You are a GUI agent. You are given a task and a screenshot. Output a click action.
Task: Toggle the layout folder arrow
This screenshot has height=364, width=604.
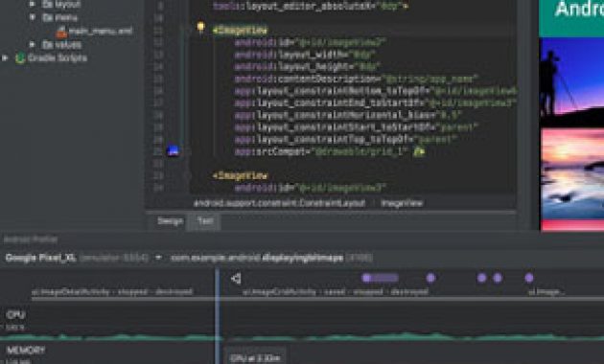(x=33, y=4)
